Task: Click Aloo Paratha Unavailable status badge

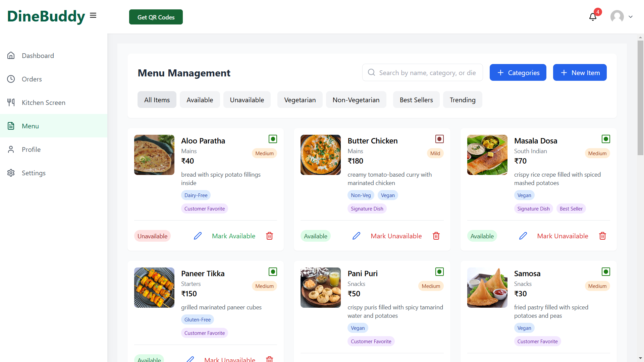Action: point(152,236)
